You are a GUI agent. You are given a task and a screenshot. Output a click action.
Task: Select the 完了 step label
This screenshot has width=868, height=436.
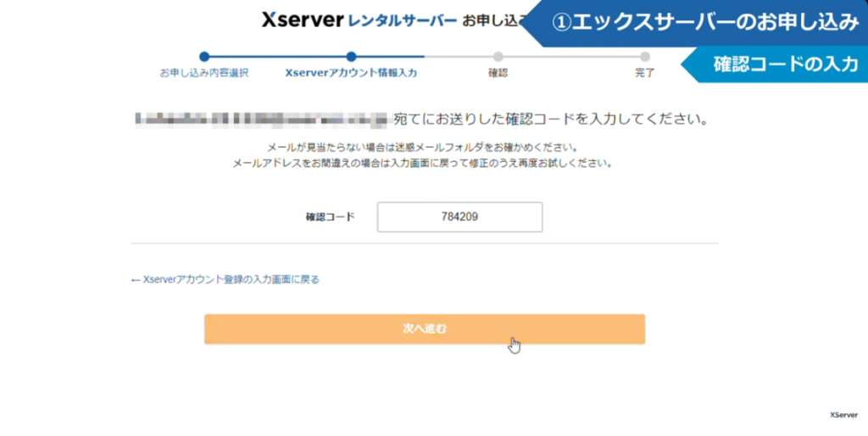click(645, 73)
